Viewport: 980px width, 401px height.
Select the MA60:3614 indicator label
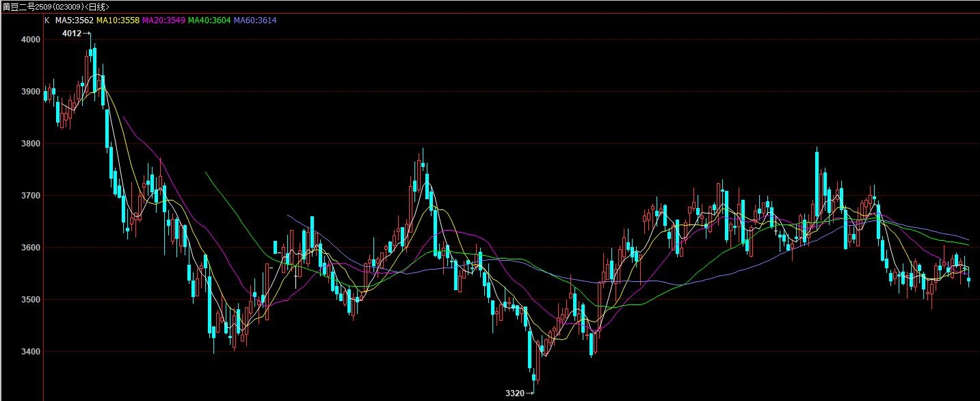coord(255,21)
